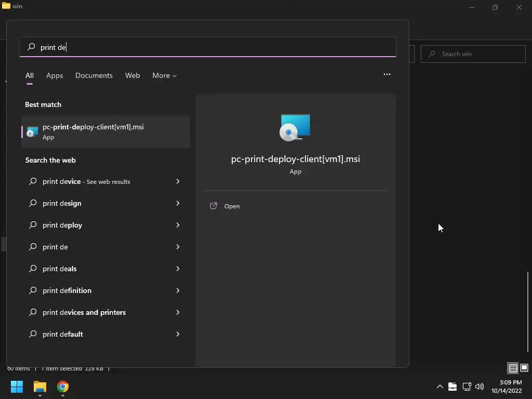532x399 pixels.
Task: Focus the 'Search win' box in File Explorer
Action: pyautogui.click(x=473, y=54)
